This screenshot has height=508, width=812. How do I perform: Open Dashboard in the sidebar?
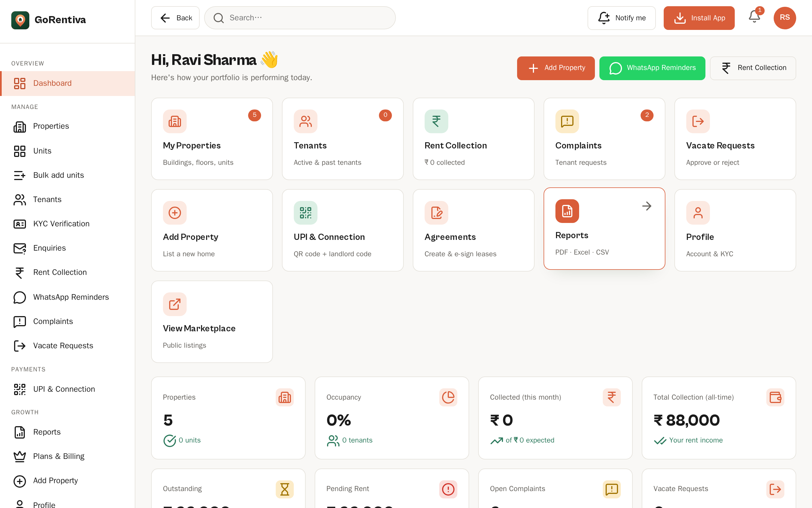pos(67,83)
